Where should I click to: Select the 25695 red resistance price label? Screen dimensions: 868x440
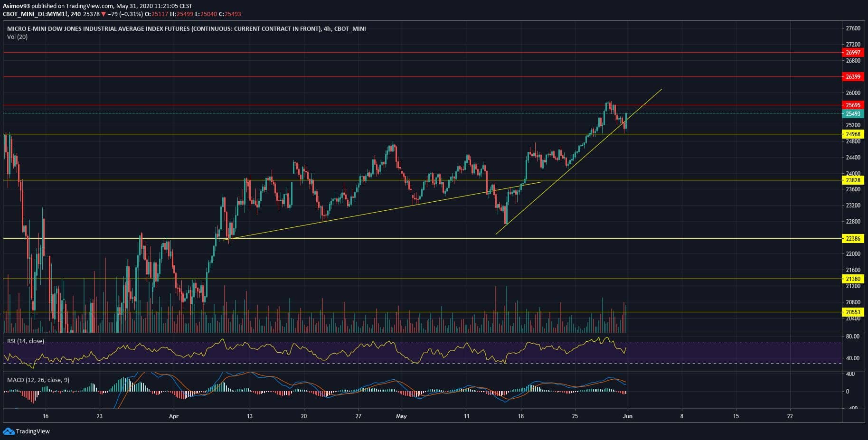click(853, 105)
